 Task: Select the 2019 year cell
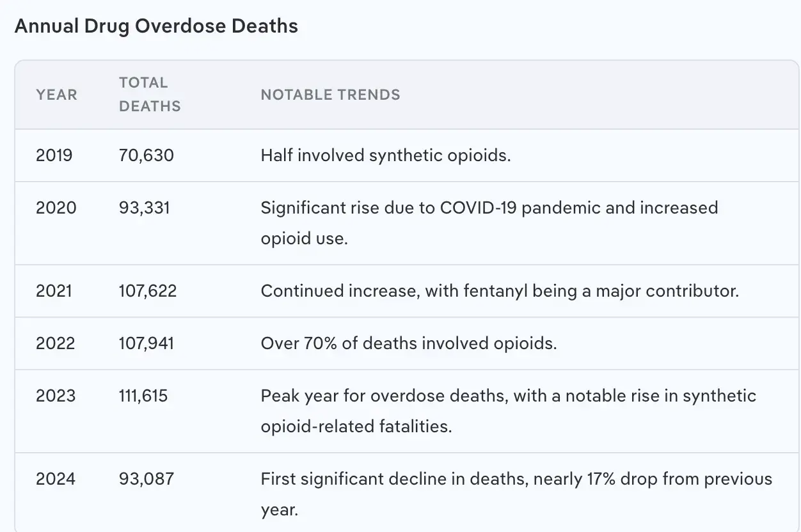(54, 155)
